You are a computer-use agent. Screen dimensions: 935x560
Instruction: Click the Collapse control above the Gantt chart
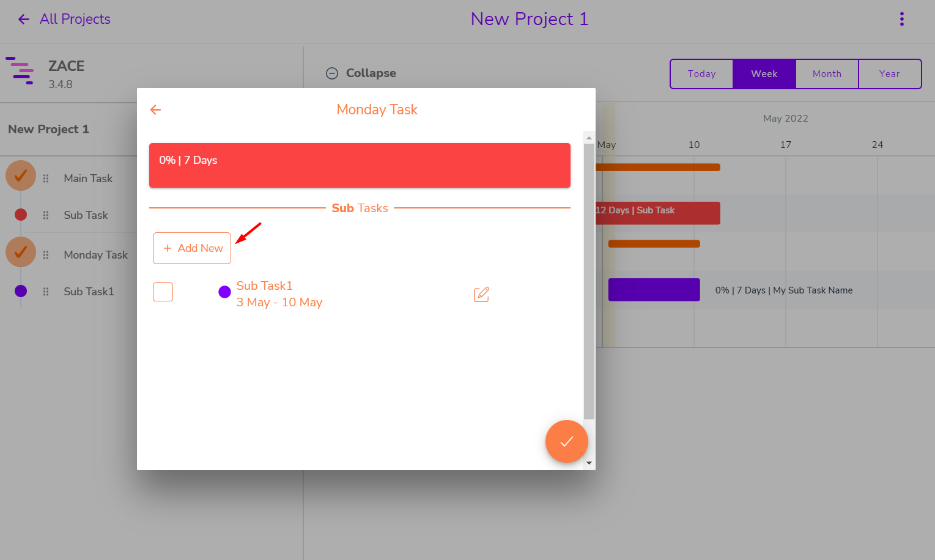[361, 73]
